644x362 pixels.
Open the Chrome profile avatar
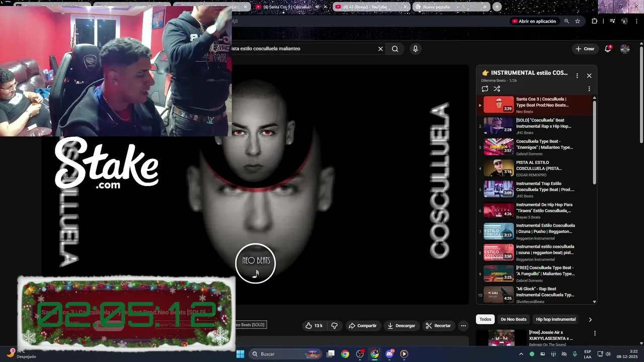tap(624, 21)
